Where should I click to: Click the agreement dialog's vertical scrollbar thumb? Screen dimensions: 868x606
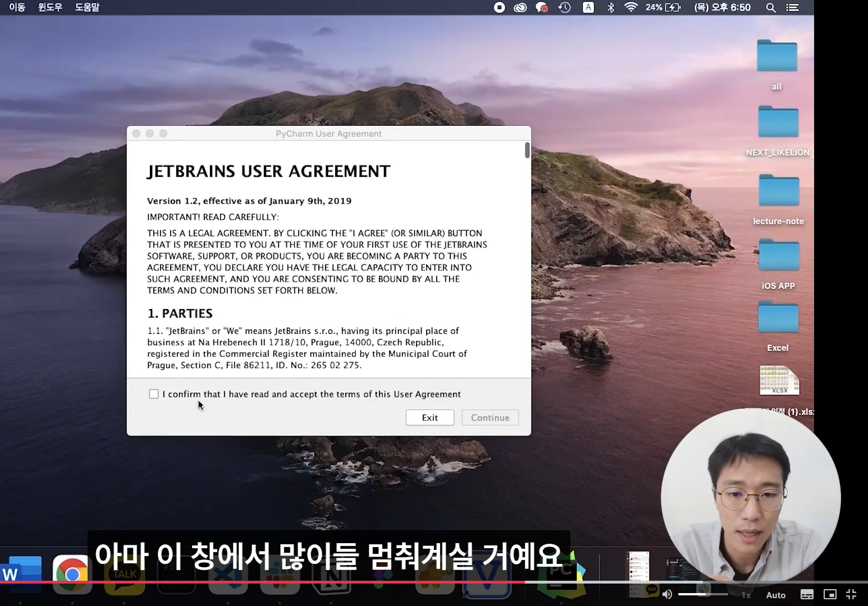point(527,150)
